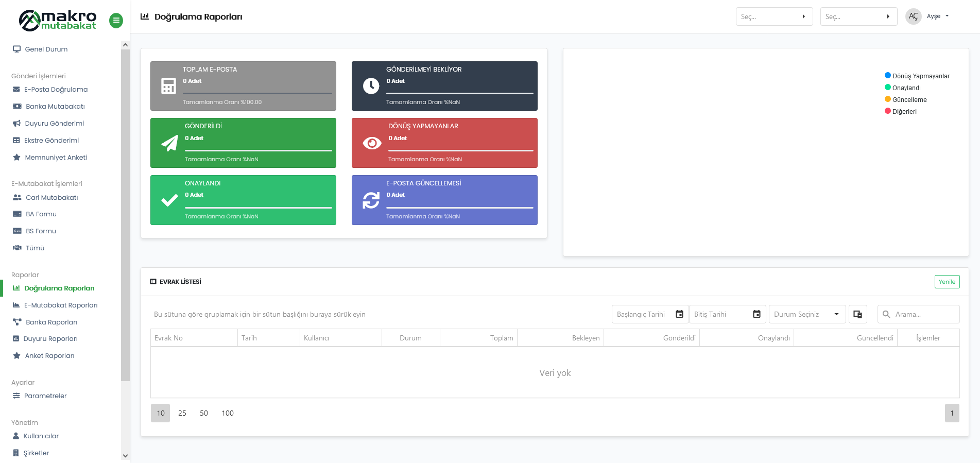Viewport: 980px width, 463px height.
Task: Open the first Seç... dropdown in header
Action: (773, 16)
